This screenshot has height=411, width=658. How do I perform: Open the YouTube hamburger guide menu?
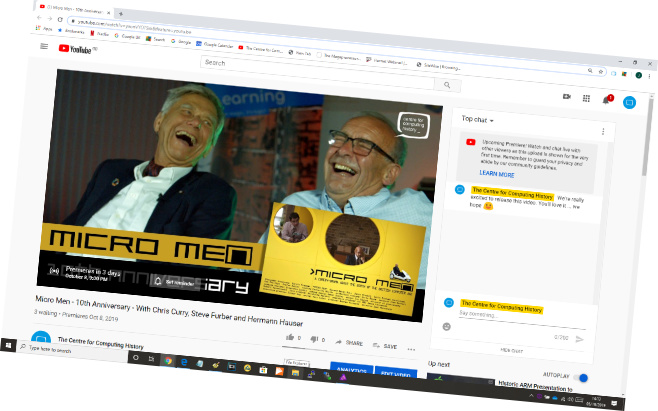44,46
